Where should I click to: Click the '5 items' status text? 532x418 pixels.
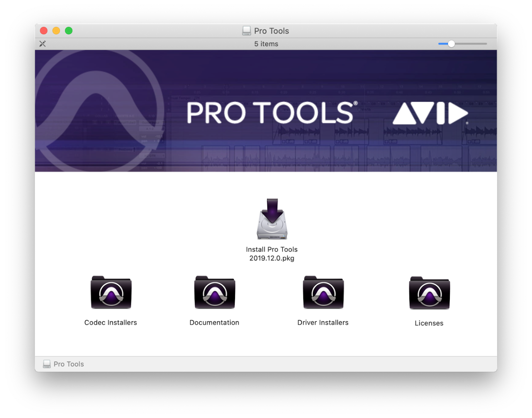[x=266, y=44]
